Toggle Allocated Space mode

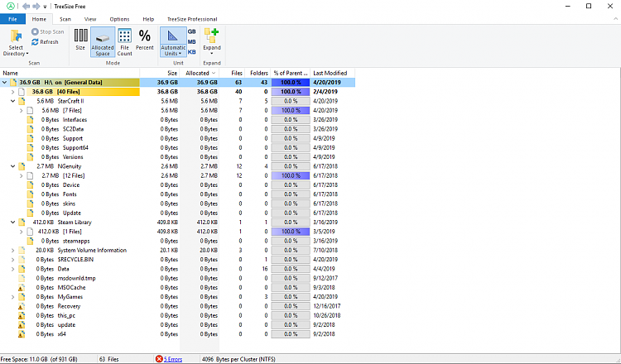[x=103, y=42]
